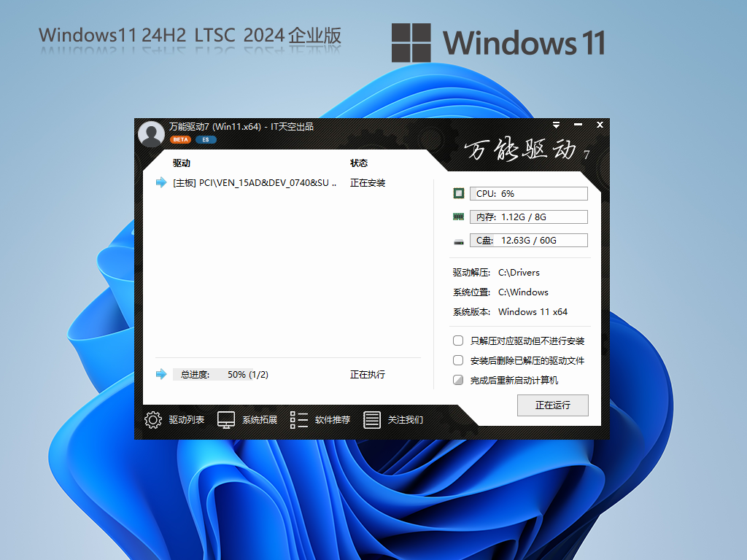747x560 pixels.
Task: Click the 状态 column header
Action: point(359,163)
